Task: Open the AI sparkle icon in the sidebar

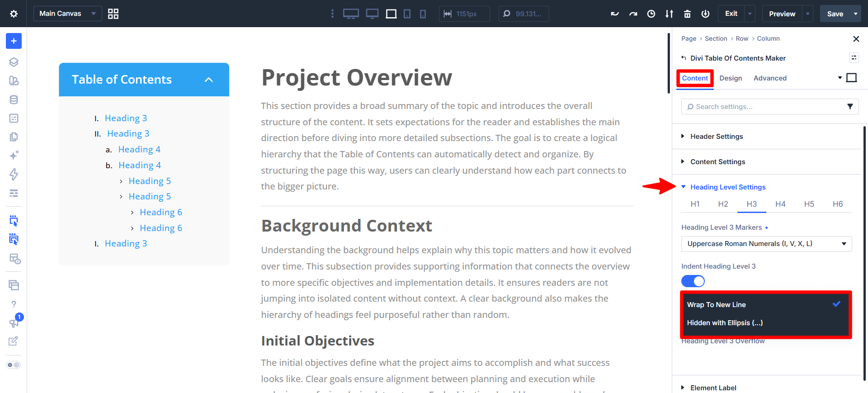Action: coord(14,155)
